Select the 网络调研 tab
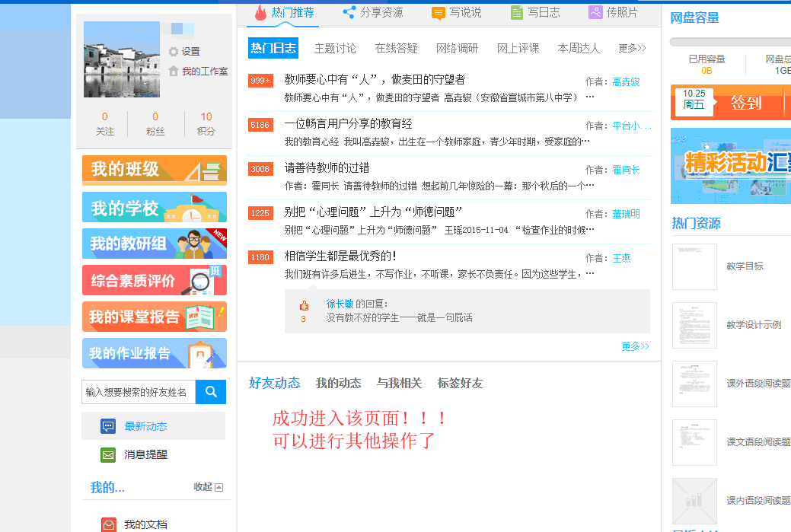 (457, 48)
